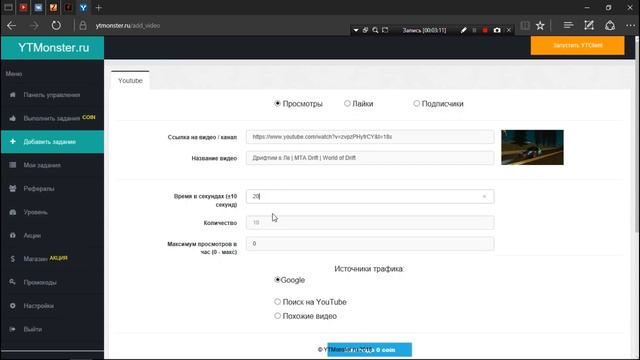Click the YTMonster.ru logo
Viewport: 640px width, 360px height.
pos(53,48)
